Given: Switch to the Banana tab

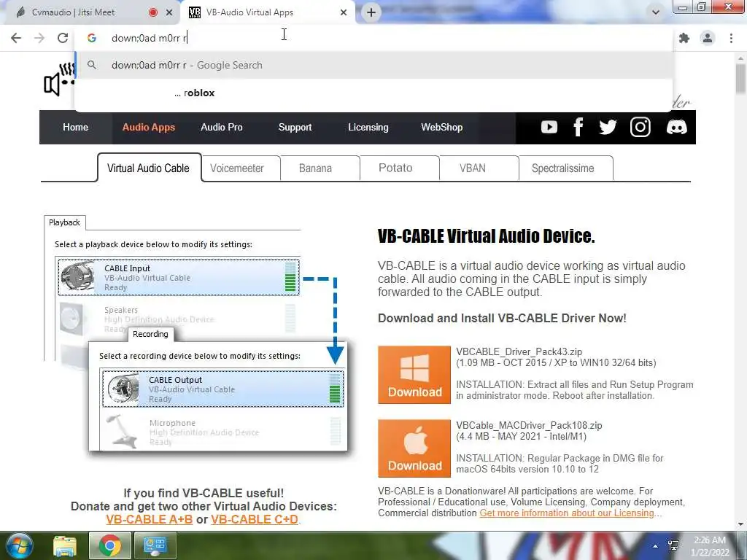Looking at the screenshot, I should tap(320, 168).
